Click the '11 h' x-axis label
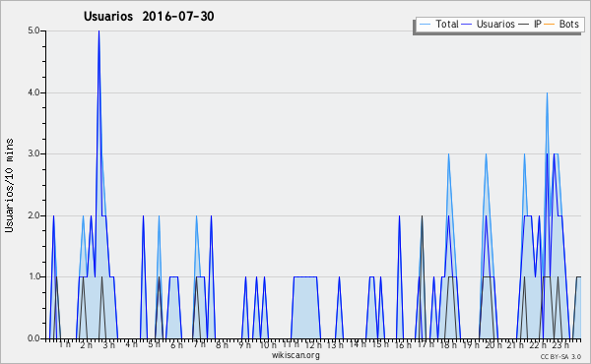This screenshot has height=364, width=591. pyautogui.click(x=291, y=344)
